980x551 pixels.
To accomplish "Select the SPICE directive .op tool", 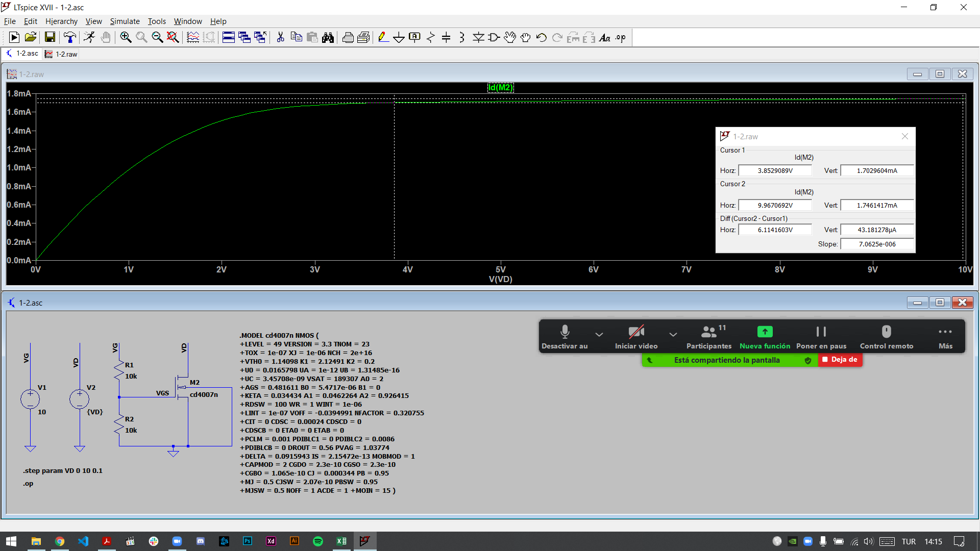I will point(621,37).
